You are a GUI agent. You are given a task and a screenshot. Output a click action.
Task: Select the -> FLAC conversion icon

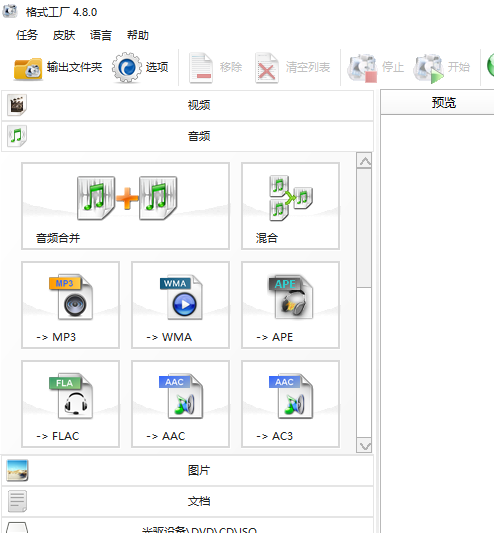pyautogui.click(x=70, y=404)
